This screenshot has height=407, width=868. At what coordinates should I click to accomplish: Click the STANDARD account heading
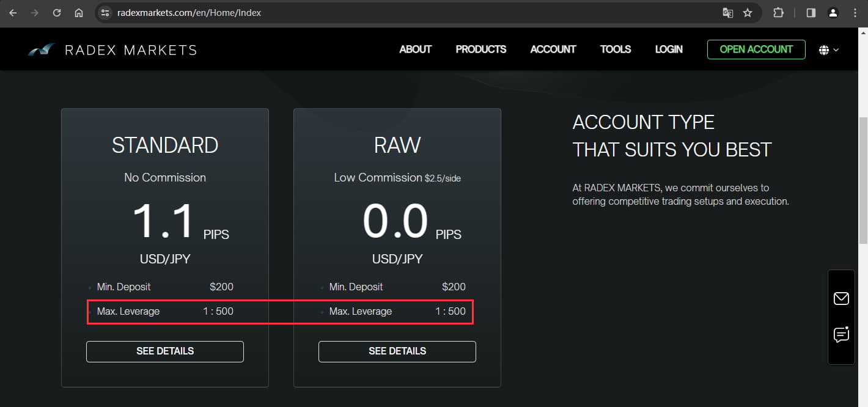[x=165, y=145]
